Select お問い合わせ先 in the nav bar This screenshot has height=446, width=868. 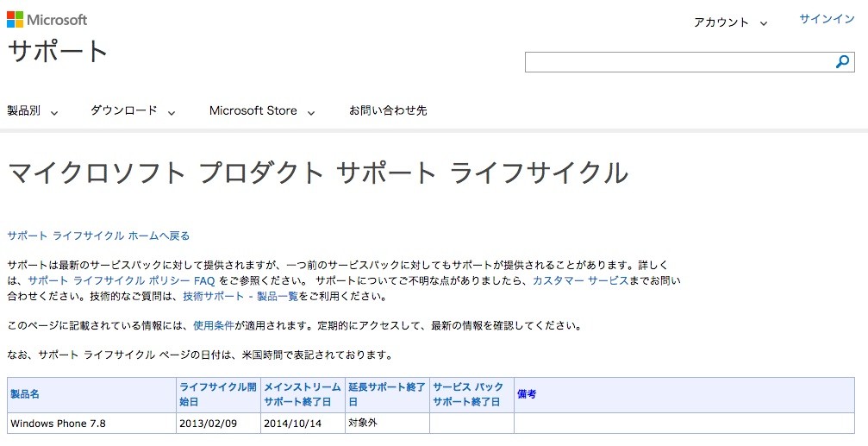(388, 110)
